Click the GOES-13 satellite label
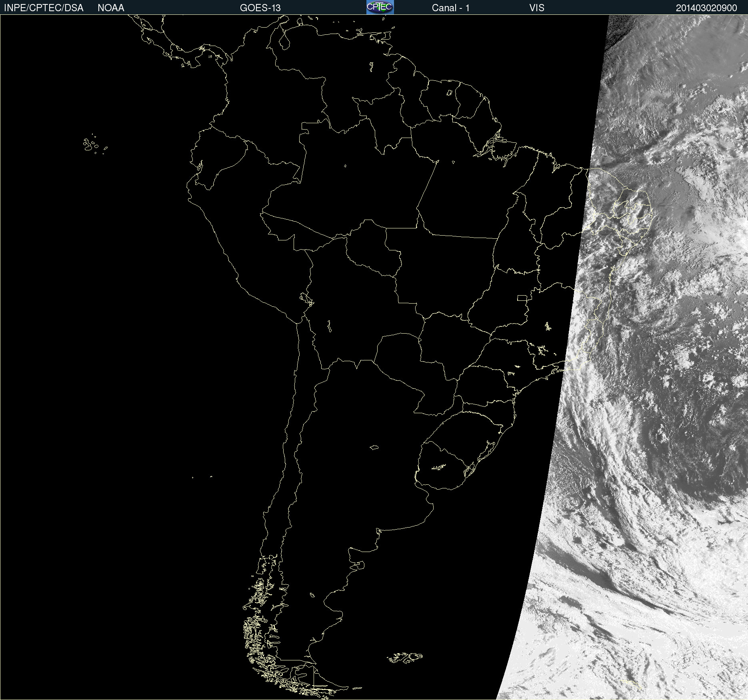This screenshot has width=748, height=700. (x=260, y=8)
